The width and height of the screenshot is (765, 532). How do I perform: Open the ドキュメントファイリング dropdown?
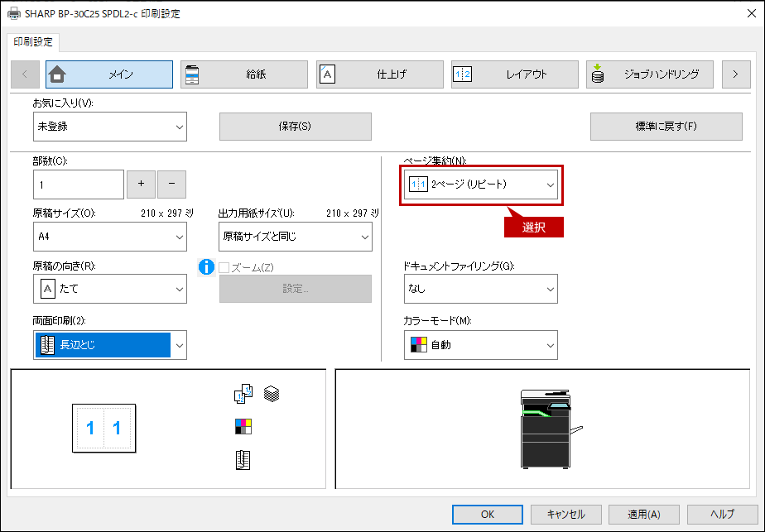tap(480, 289)
